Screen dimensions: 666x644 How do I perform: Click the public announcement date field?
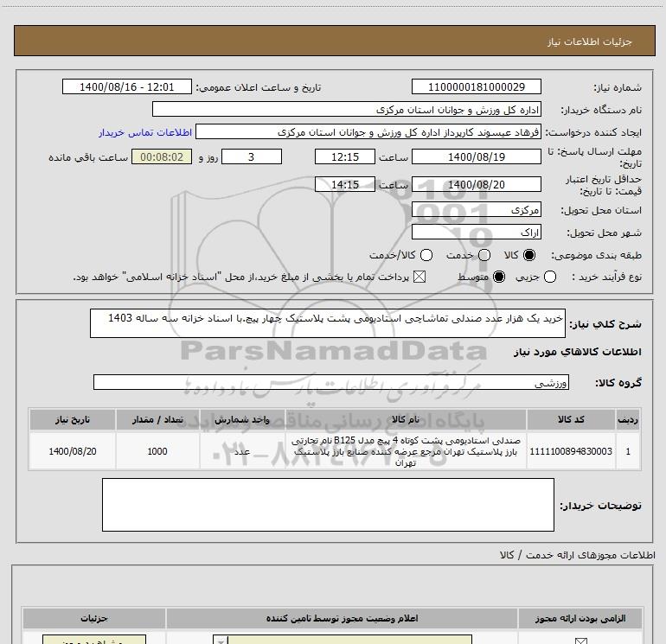coord(127,86)
